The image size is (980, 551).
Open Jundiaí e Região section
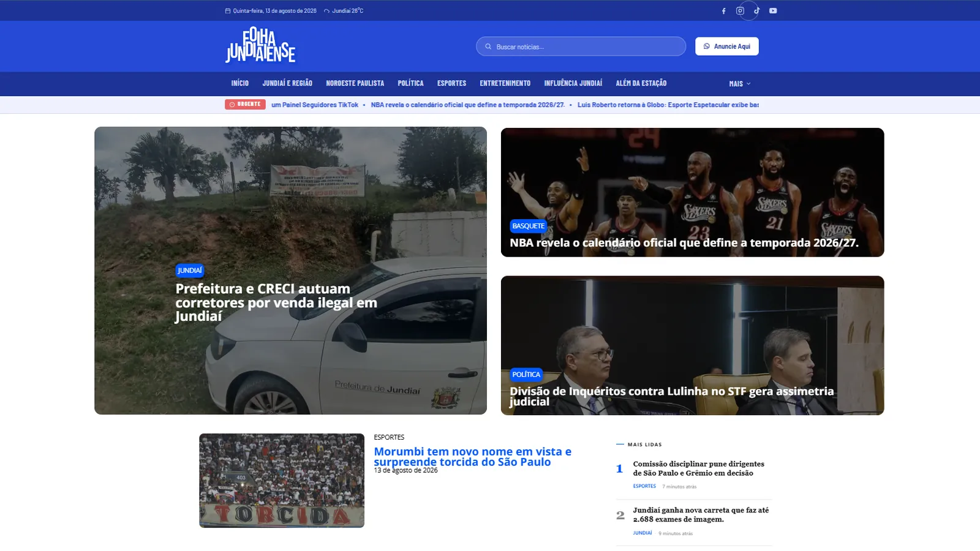[x=287, y=83]
